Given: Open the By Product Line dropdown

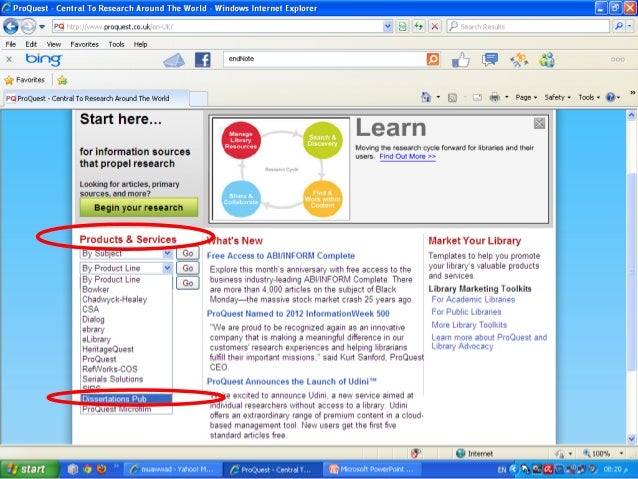Looking at the screenshot, I should pos(127,268).
